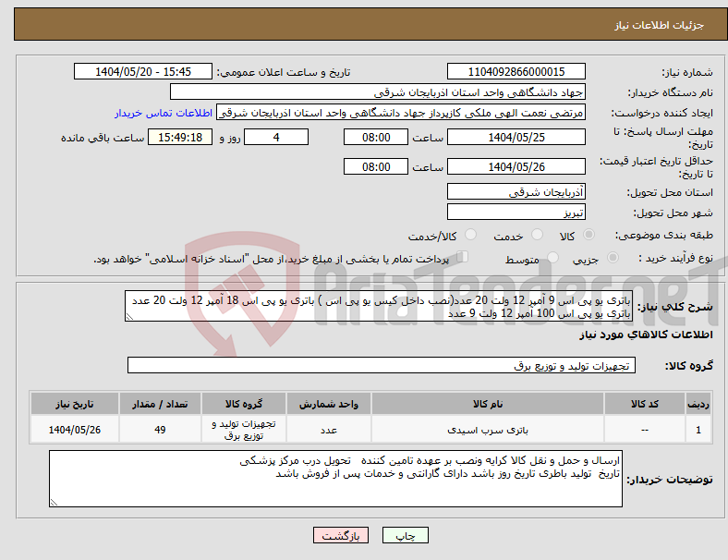Click the unit cell عدد in row 1

click(x=329, y=430)
